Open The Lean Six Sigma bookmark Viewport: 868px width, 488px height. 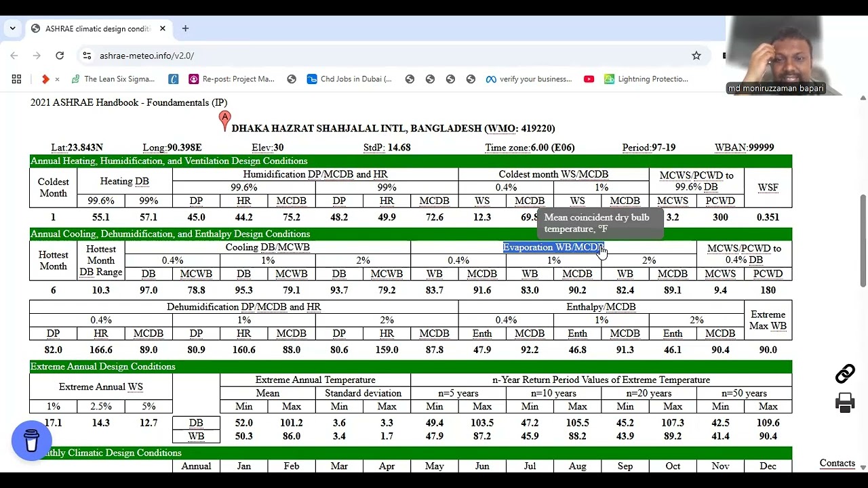click(x=113, y=79)
